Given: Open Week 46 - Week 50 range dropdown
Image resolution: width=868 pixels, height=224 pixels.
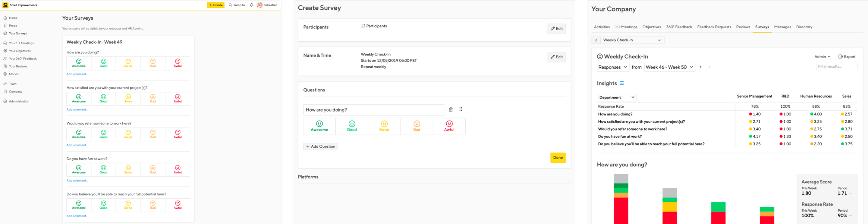Looking at the screenshot, I should [669, 67].
